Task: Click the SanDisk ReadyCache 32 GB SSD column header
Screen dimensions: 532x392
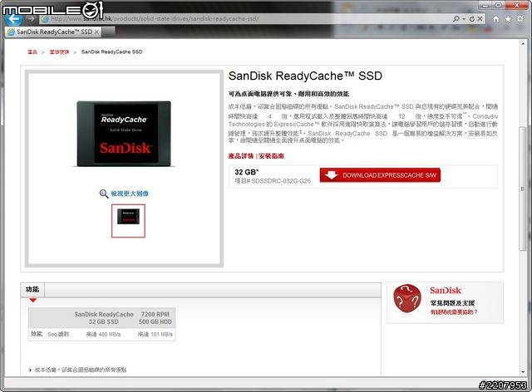Action: (x=104, y=318)
